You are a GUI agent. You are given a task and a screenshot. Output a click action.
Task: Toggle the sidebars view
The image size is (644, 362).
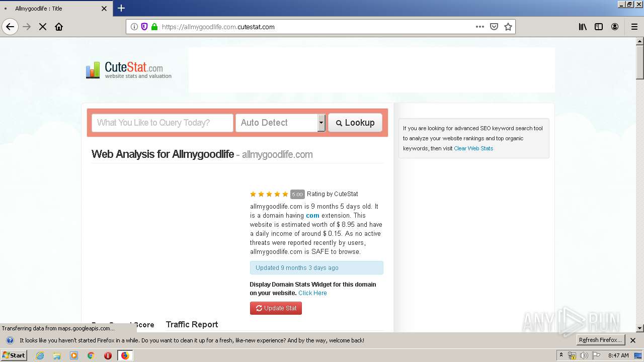coord(599,27)
